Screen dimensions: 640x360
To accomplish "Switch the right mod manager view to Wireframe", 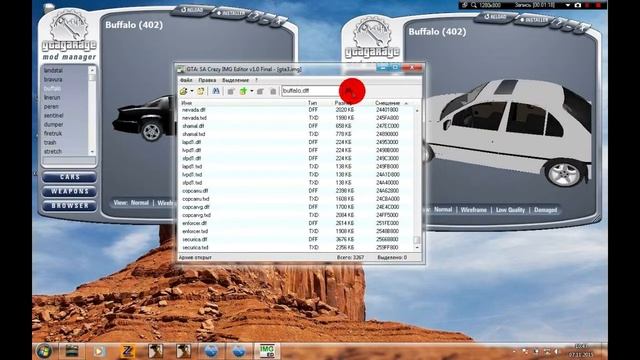I will point(473,210).
